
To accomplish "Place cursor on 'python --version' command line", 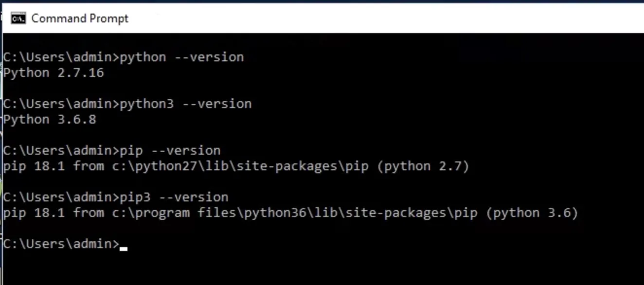I will 124,57.
